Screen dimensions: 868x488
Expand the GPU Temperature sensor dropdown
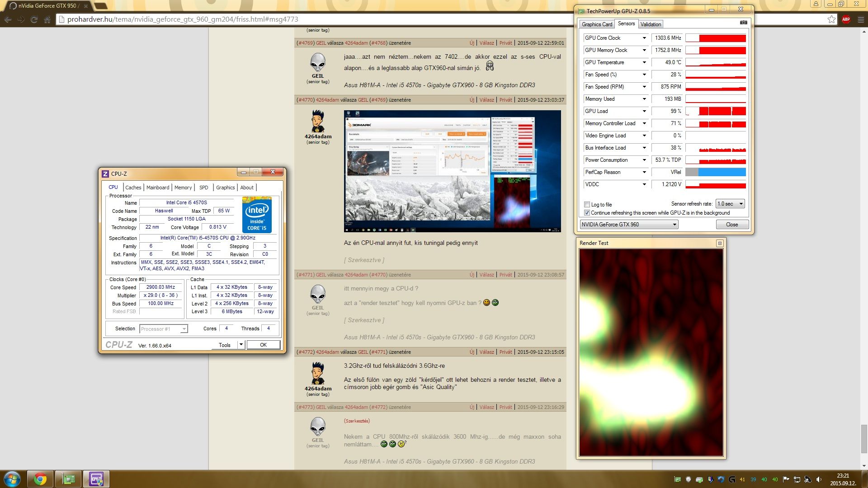tap(644, 62)
